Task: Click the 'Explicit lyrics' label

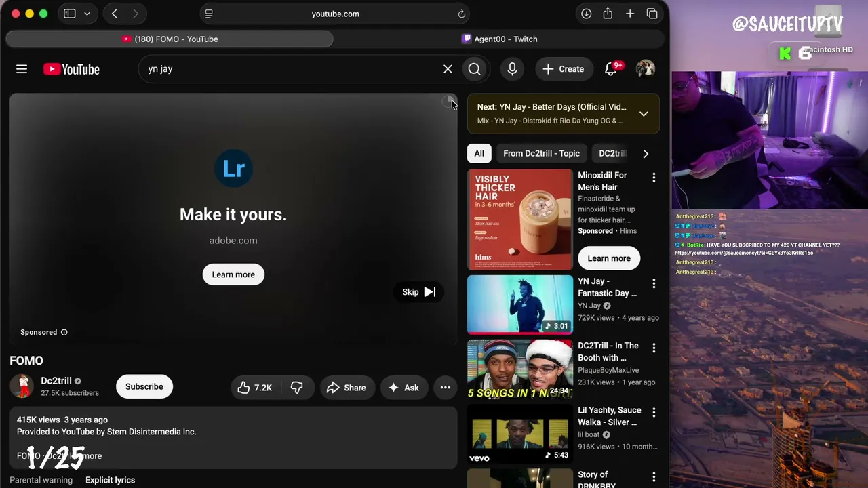Action: pyautogui.click(x=110, y=480)
